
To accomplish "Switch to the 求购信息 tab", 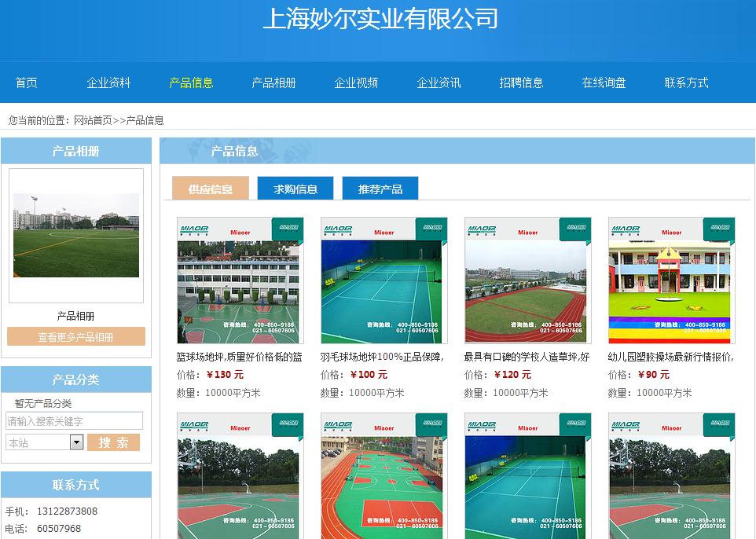I will (x=295, y=188).
